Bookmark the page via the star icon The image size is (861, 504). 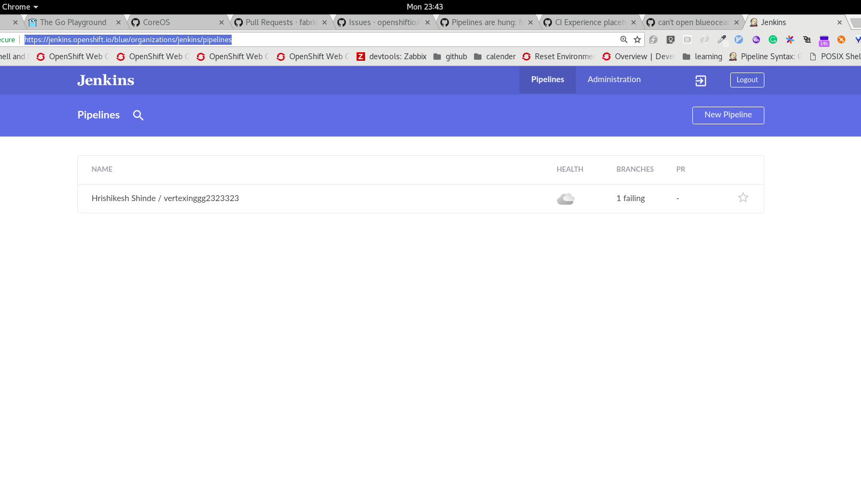(638, 39)
